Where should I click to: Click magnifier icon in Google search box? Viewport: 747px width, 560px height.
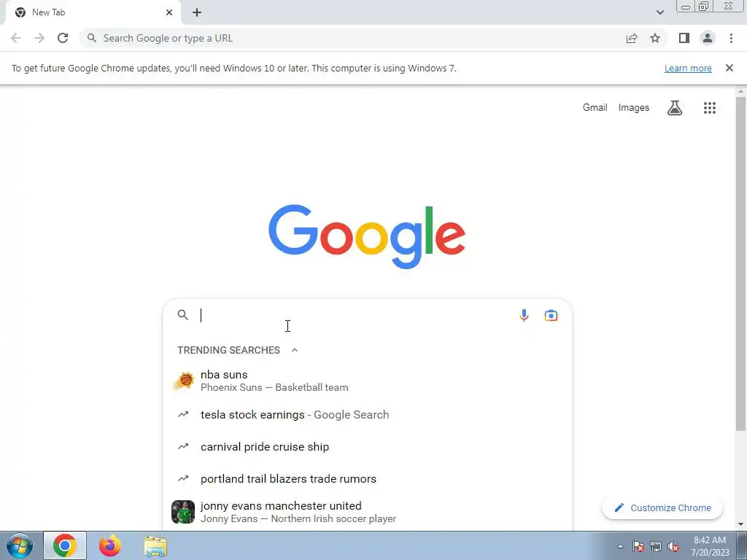(183, 315)
